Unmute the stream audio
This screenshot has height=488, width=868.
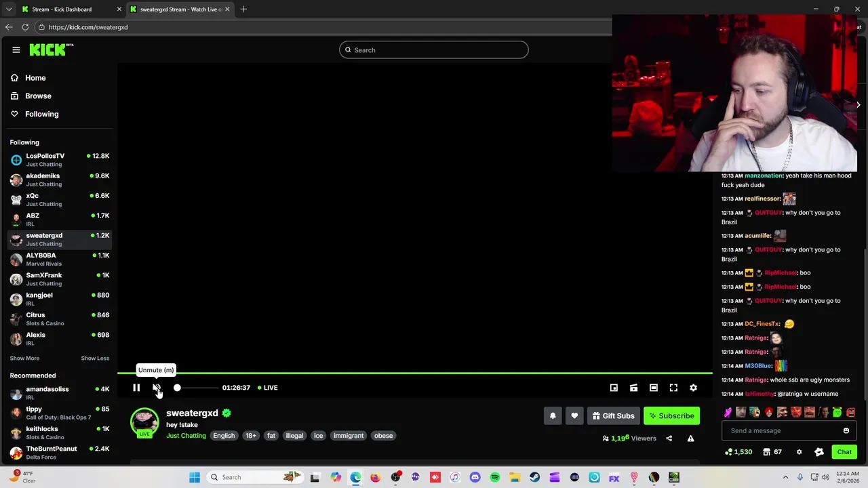[157, 388]
